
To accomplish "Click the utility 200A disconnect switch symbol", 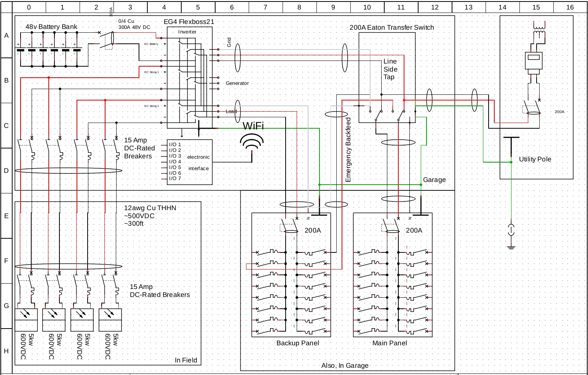I will click(x=532, y=108).
